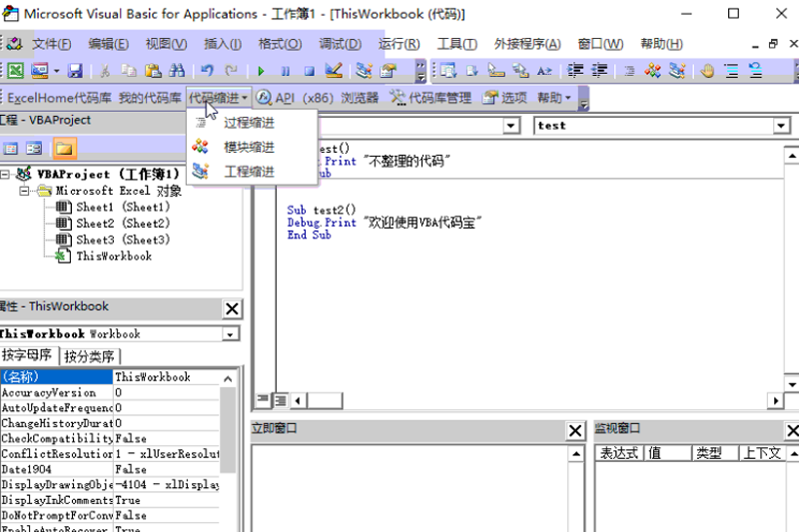Open Find with the binoculars icon

point(177,70)
